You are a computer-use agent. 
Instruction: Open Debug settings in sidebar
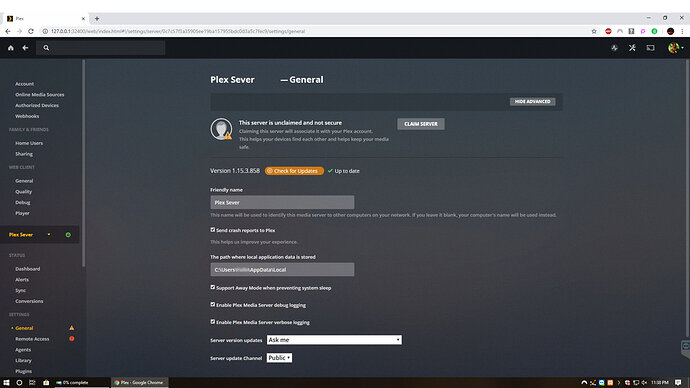tap(23, 202)
